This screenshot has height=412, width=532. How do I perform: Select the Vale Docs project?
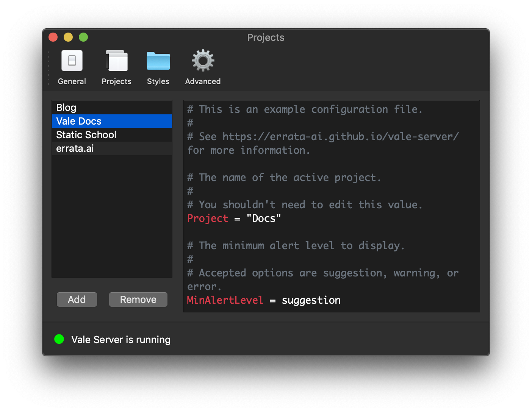click(x=112, y=121)
